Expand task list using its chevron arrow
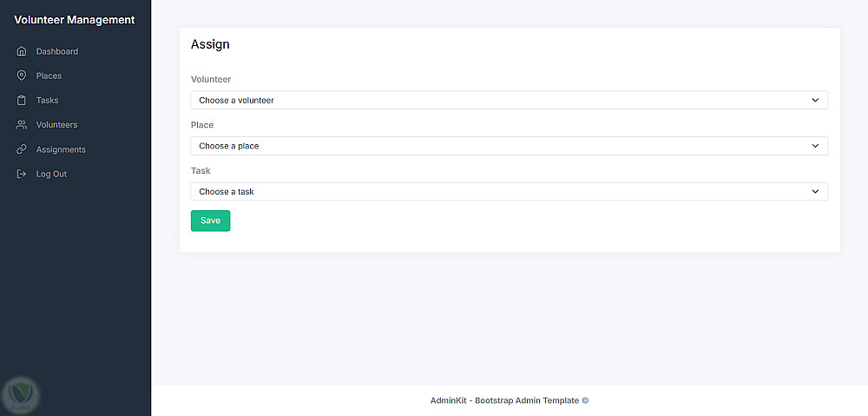Screen dimensions: 868x416 815,191
